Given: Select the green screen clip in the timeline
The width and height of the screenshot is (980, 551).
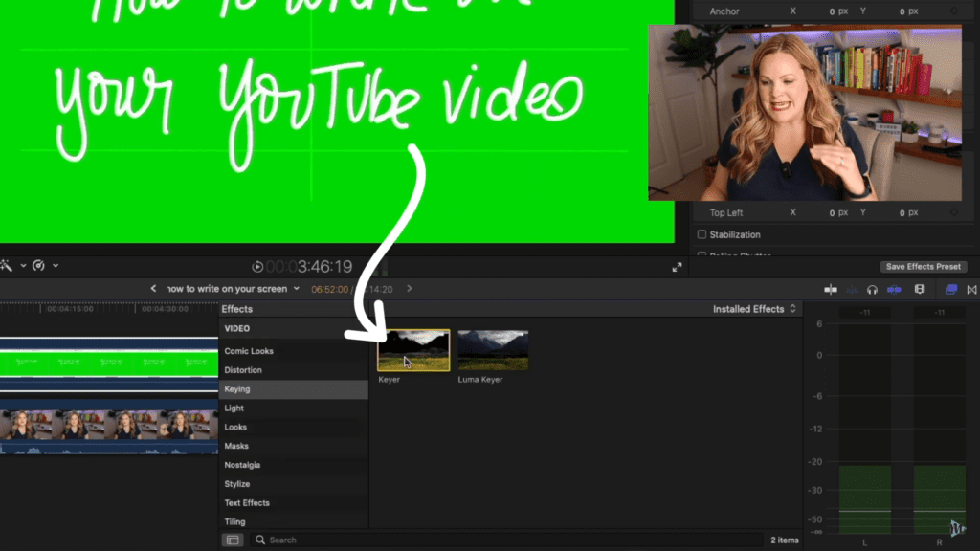Looking at the screenshot, I should (109, 364).
